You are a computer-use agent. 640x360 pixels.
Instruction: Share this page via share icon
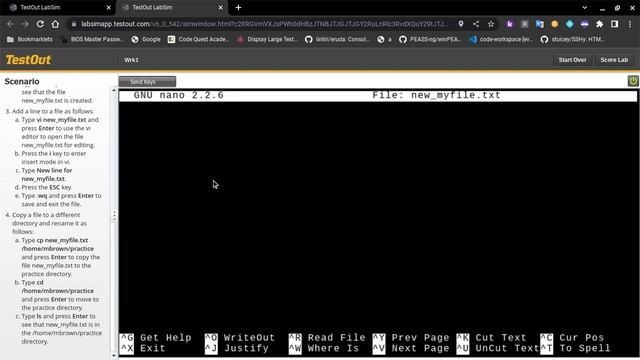(476, 24)
